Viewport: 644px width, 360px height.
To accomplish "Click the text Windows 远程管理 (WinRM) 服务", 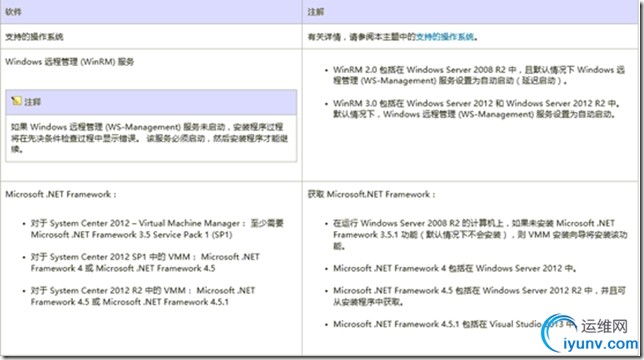I will 69,62.
